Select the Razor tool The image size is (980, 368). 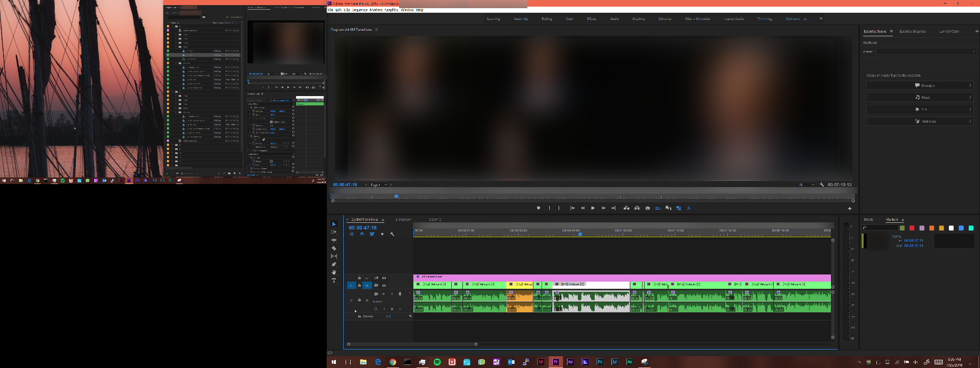(x=334, y=248)
